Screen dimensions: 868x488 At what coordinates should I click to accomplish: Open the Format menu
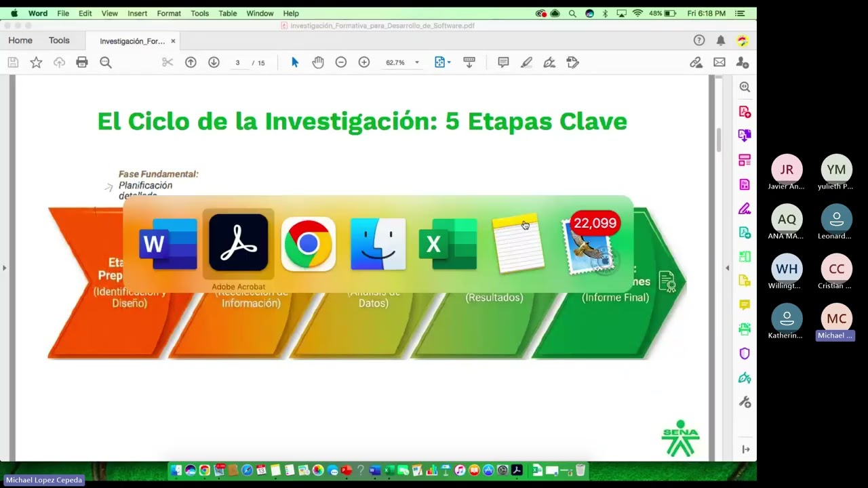(x=169, y=14)
